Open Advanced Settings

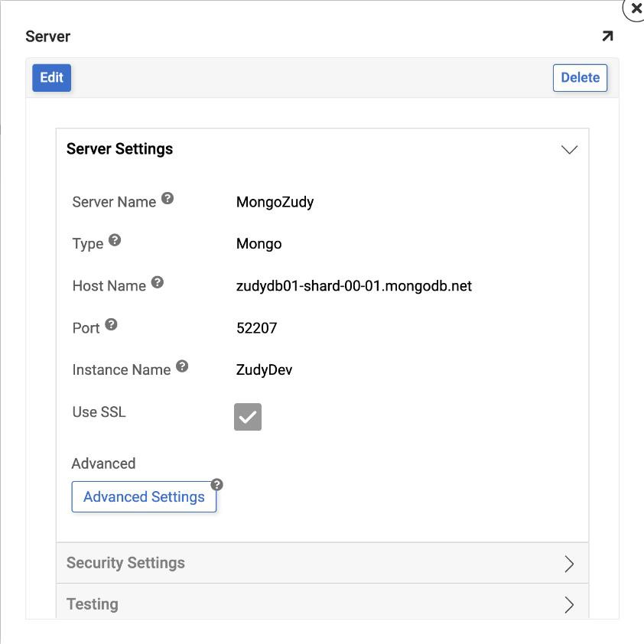[x=144, y=497]
